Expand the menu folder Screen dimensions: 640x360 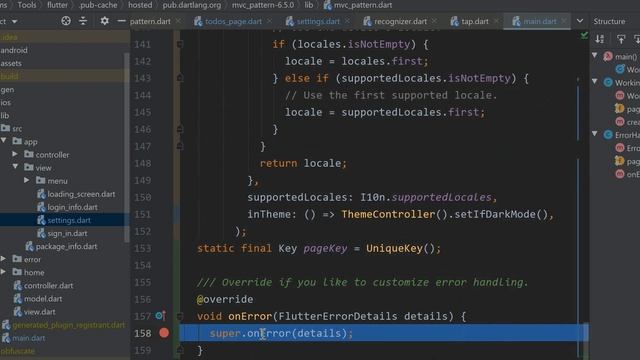click(27, 180)
